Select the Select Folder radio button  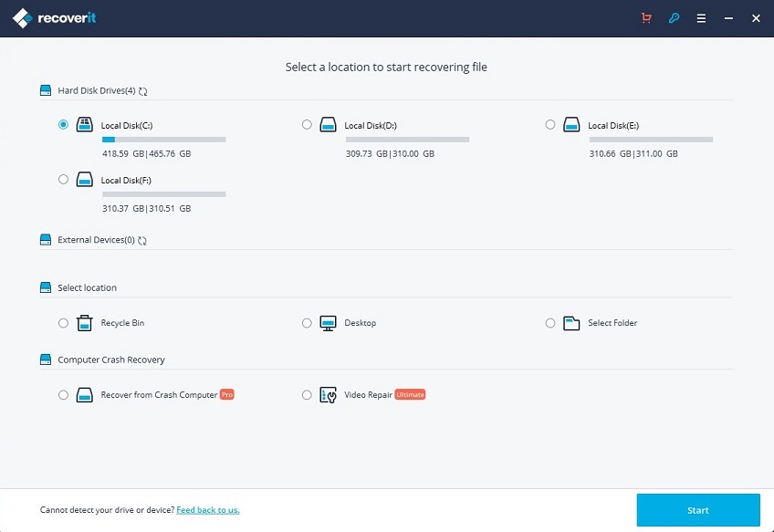pyautogui.click(x=549, y=323)
